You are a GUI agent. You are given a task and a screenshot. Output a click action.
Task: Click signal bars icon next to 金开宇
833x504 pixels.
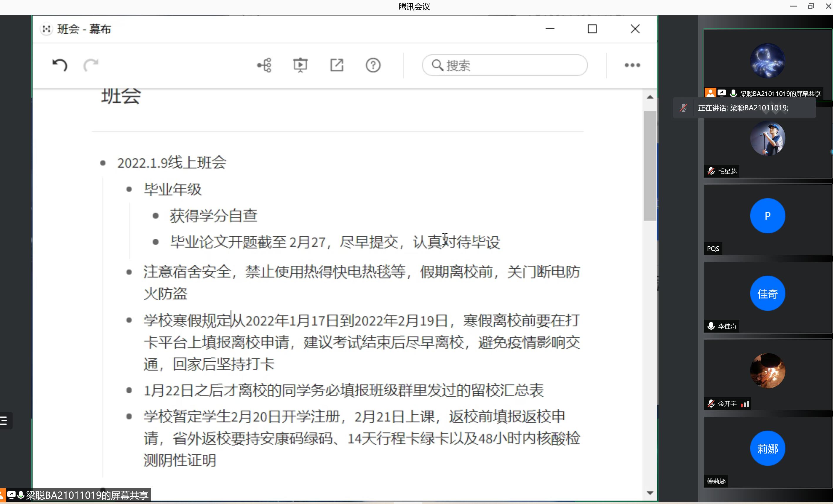coord(745,404)
